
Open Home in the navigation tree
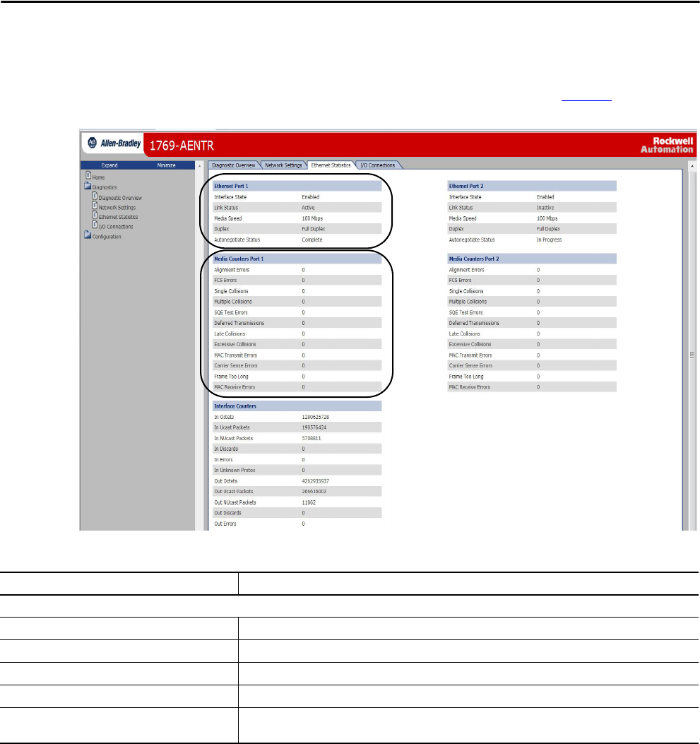(x=99, y=177)
